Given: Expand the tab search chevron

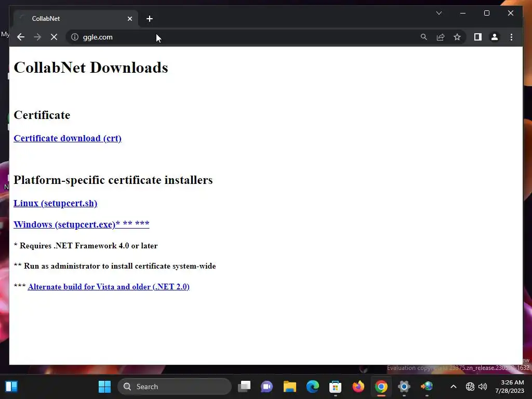Looking at the screenshot, I should click(x=438, y=13).
